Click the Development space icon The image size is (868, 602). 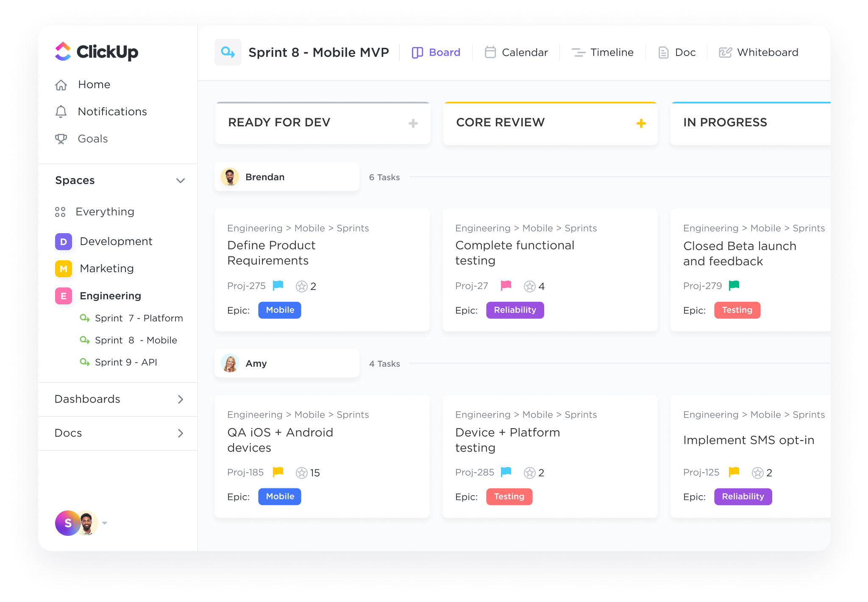pos(63,241)
